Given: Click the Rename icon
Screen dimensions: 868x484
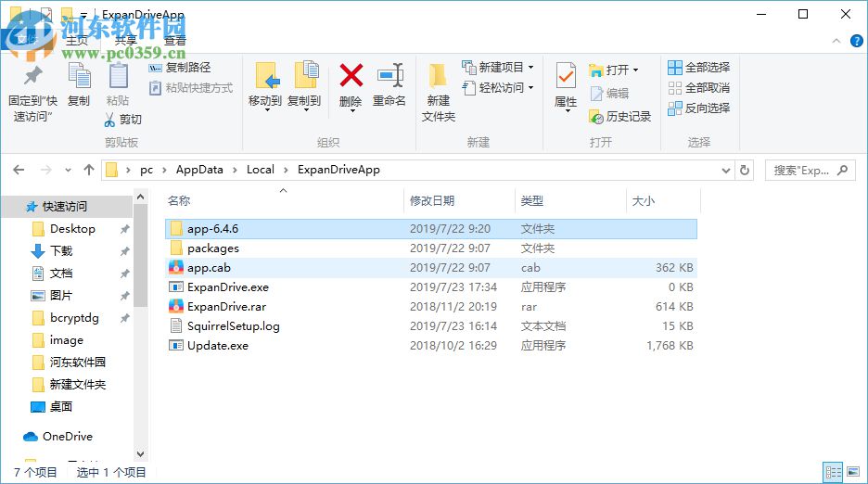Looking at the screenshot, I should [389, 76].
